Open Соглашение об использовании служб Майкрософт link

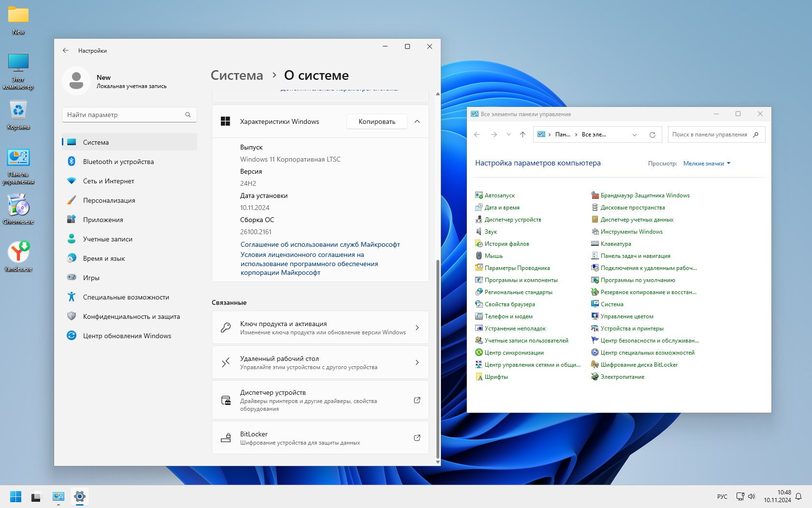pyautogui.click(x=320, y=244)
